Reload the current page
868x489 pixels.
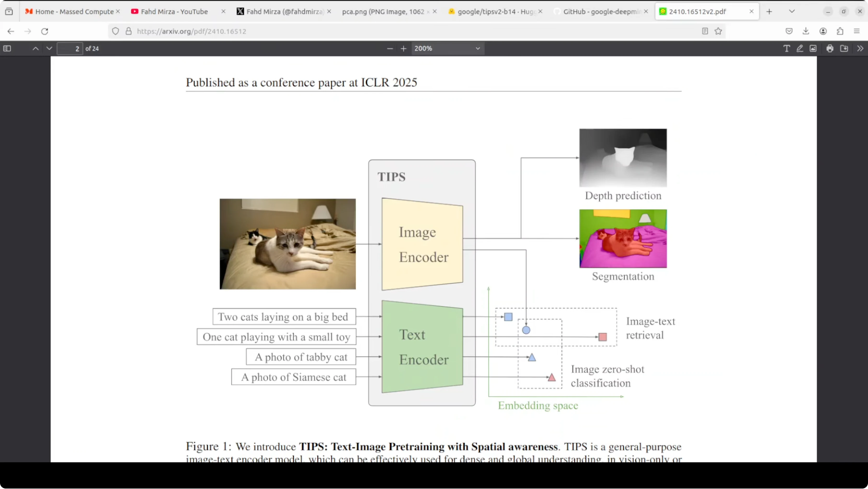pos(45,31)
